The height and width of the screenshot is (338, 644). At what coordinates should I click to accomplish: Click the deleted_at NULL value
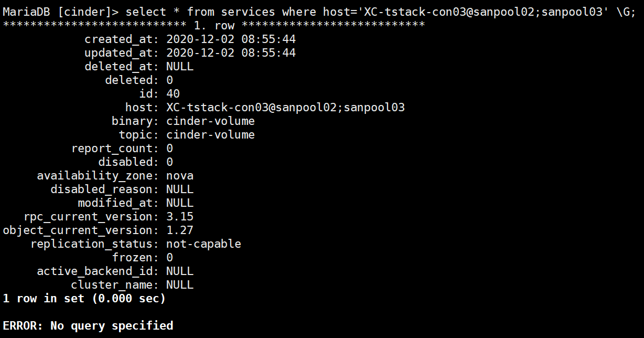(180, 67)
